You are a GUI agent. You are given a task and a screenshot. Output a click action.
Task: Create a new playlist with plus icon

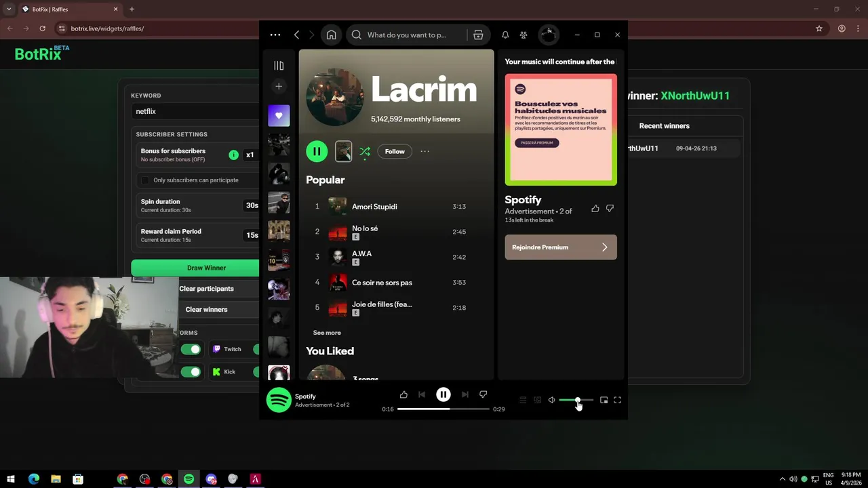tap(279, 86)
